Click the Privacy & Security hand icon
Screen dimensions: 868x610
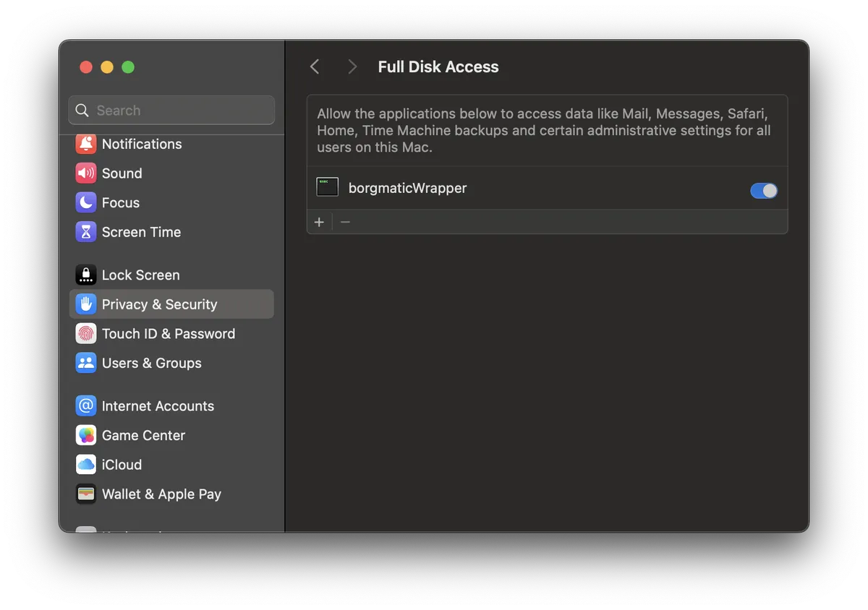coord(86,304)
